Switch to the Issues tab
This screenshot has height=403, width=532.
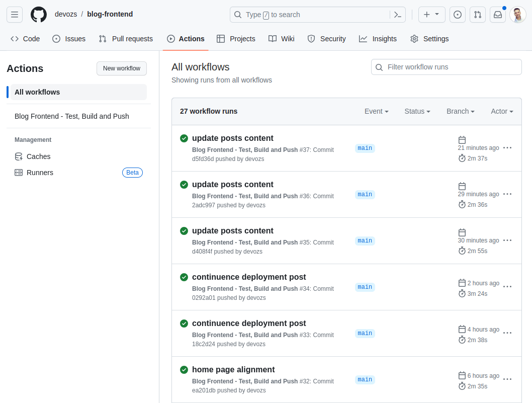click(69, 39)
